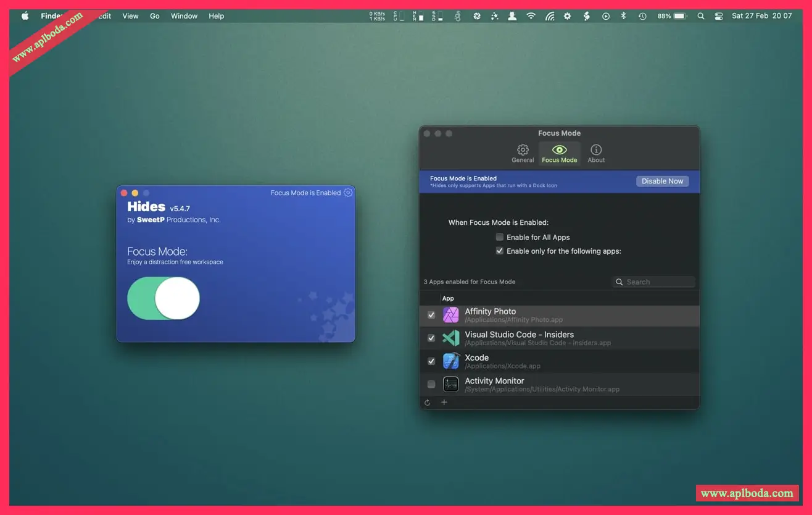Click the Focus Mode is Enabled banner heading
812x515 pixels.
point(463,178)
